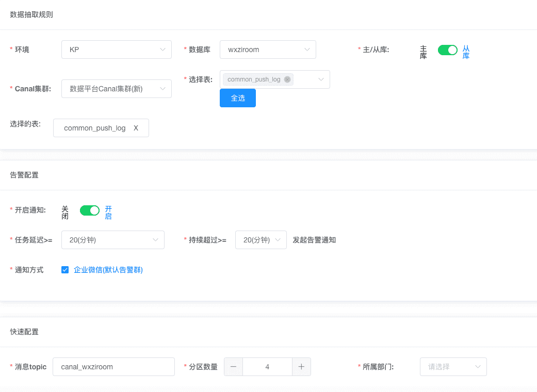The image size is (537, 392).
Task: Click the 企业微信(默认告警群) label
Action: pyautogui.click(x=108, y=270)
